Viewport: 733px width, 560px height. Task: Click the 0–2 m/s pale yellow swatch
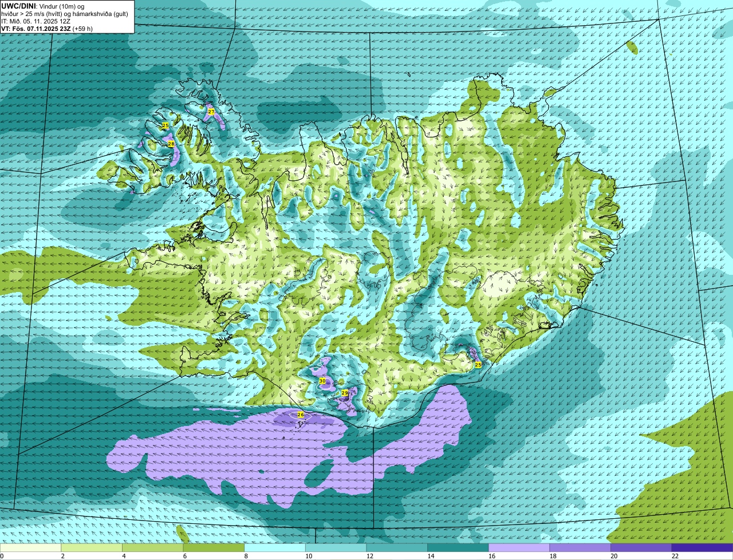coord(30,547)
